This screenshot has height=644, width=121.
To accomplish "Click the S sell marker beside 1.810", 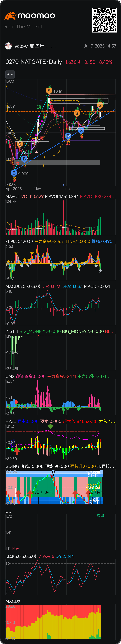I will [49, 91].
